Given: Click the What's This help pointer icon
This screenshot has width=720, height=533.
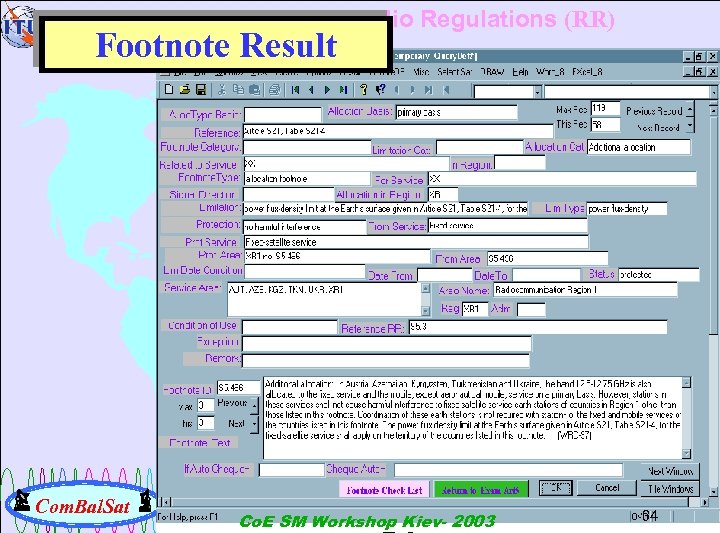Looking at the screenshot, I should click(x=380, y=90).
